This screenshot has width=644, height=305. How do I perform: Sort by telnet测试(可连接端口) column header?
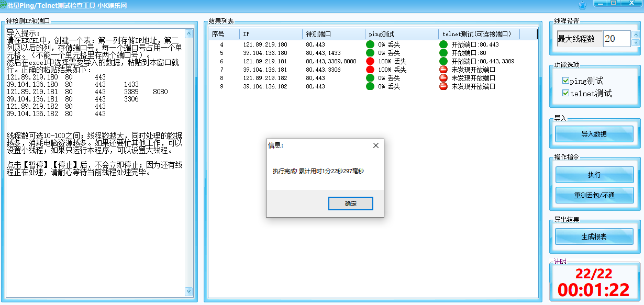click(479, 34)
